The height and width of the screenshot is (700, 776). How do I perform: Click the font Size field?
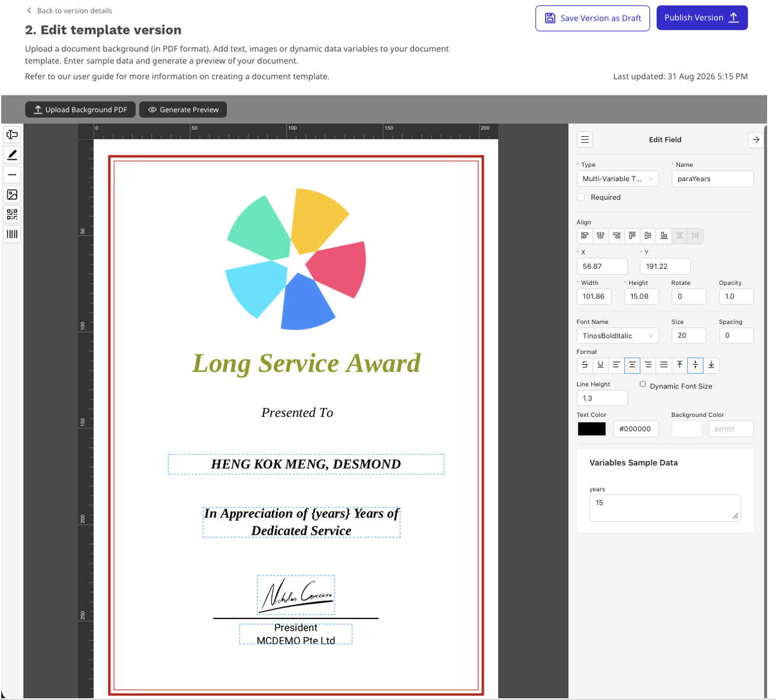pyautogui.click(x=688, y=336)
